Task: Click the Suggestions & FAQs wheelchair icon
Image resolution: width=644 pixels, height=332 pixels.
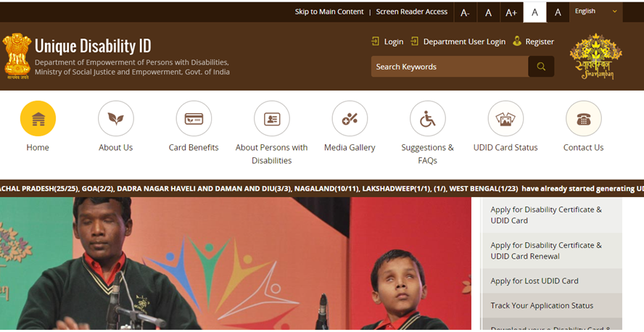Action: pyautogui.click(x=427, y=119)
